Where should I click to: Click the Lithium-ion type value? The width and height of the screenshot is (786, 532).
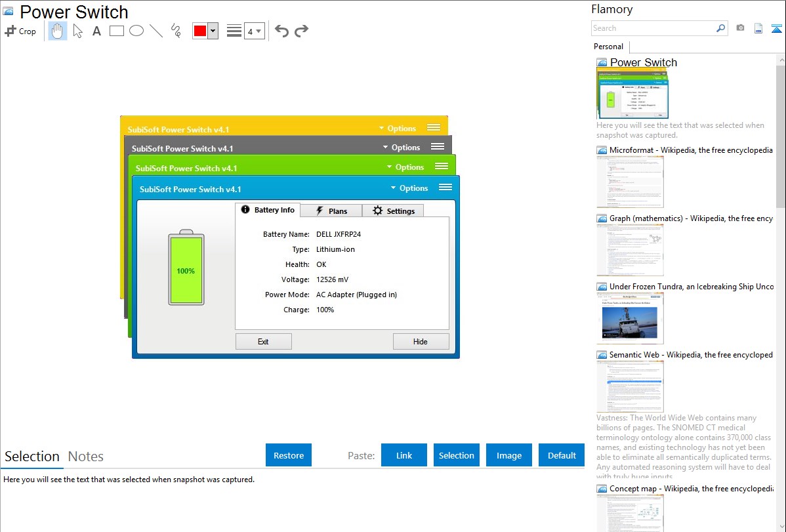(x=335, y=249)
